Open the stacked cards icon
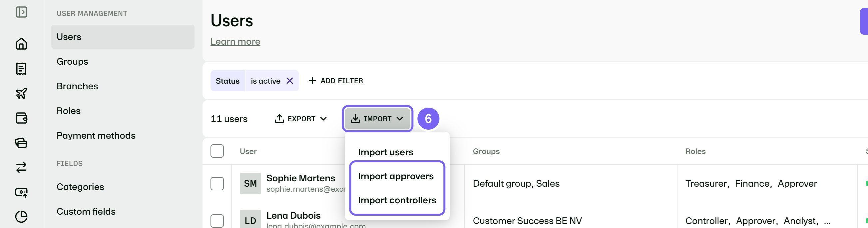Screen dimensions: 868x228 [x=21, y=143]
